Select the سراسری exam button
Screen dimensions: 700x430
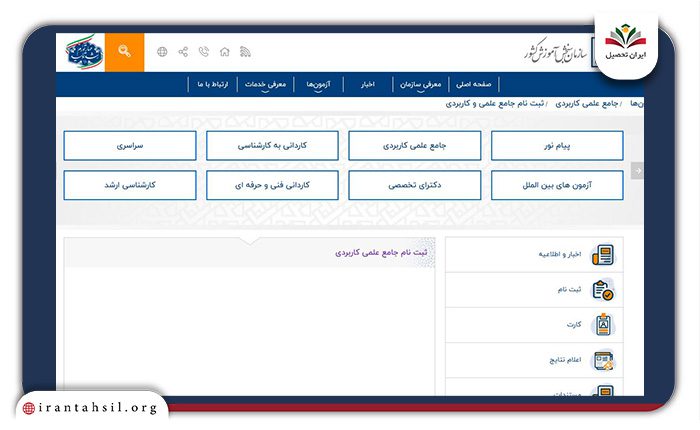(130, 146)
